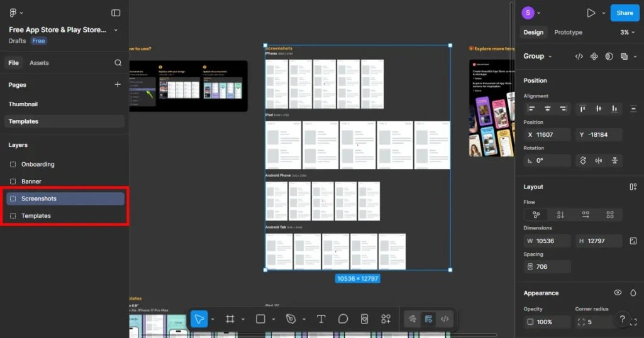This screenshot has width=644, height=338.
Task: Open the 3% zoom level dropdown
Action: click(627, 33)
